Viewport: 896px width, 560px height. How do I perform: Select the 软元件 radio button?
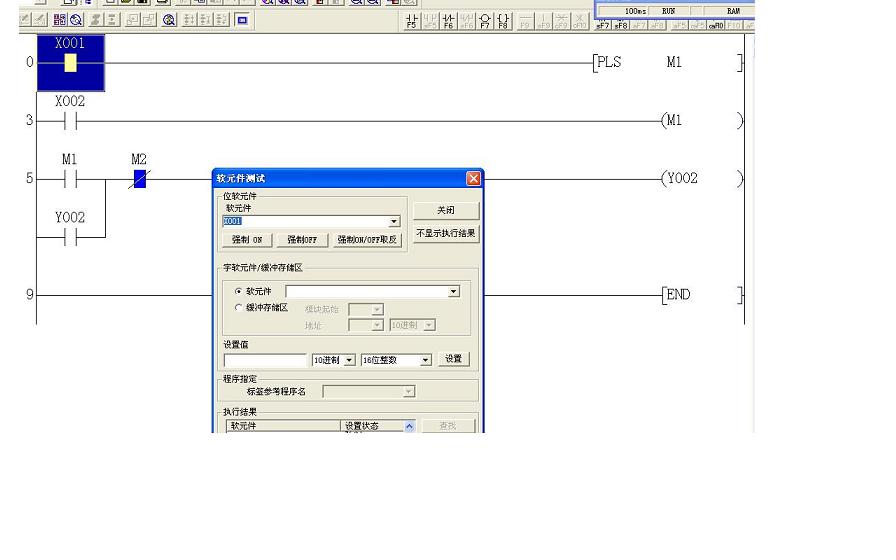click(x=238, y=292)
